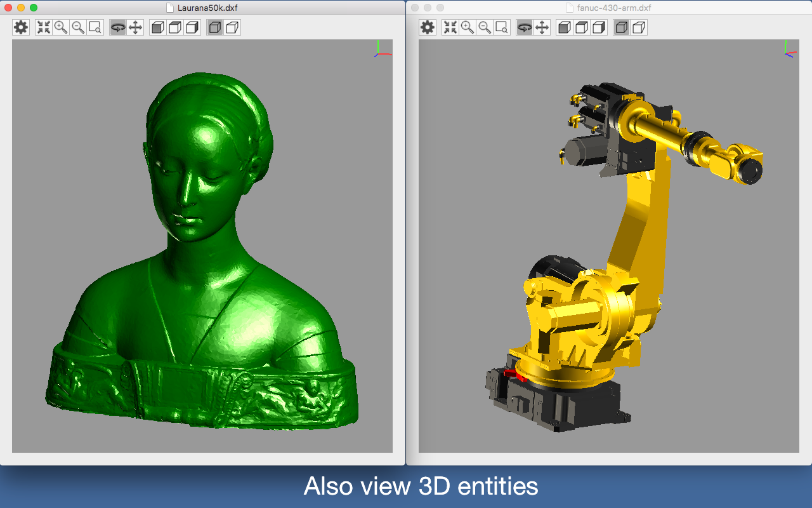Click the Laurana50k.dxf title document icon

point(169,8)
